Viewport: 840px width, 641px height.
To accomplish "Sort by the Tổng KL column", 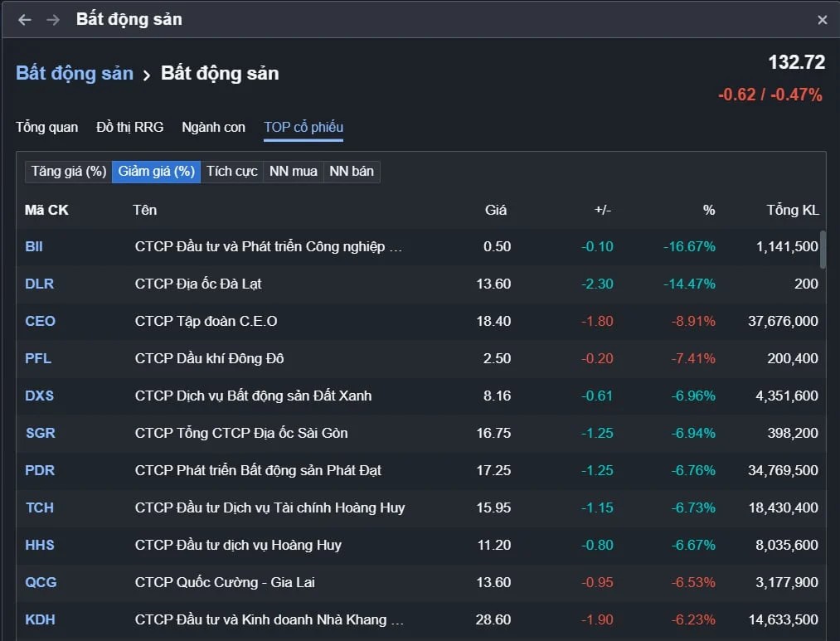I will click(793, 211).
